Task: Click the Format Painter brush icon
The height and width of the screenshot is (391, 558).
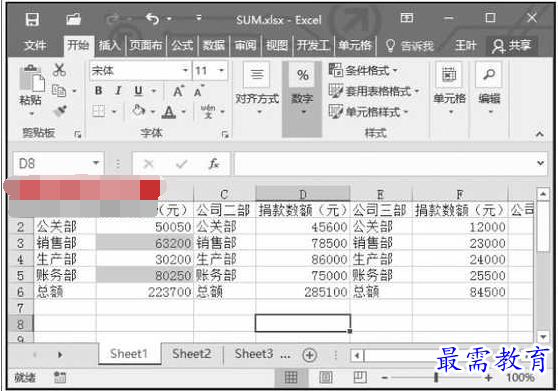Action: pyautogui.click(x=60, y=111)
